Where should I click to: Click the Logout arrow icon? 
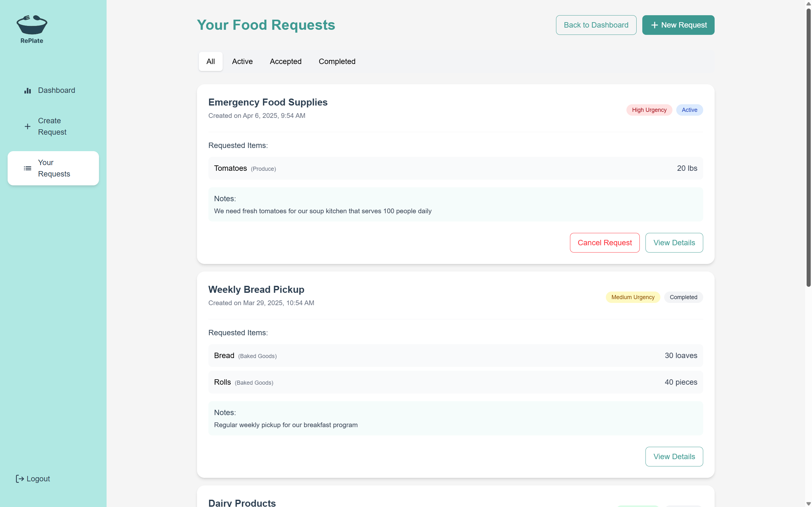tap(20, 479)
